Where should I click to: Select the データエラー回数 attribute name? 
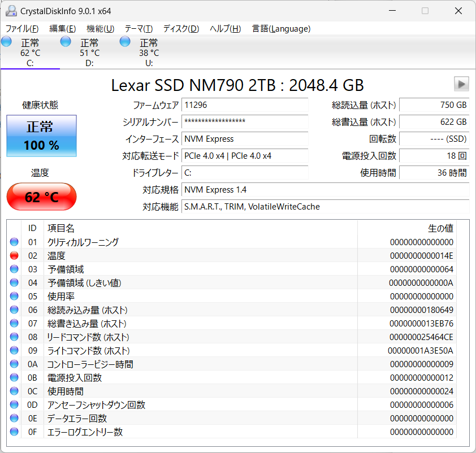tap(77, 419)
